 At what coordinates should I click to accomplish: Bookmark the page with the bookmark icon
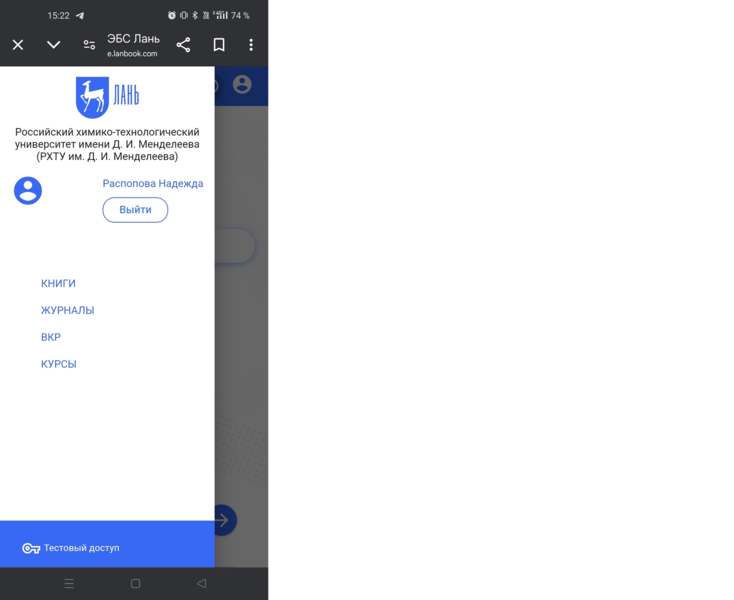[x=219, y=45]
